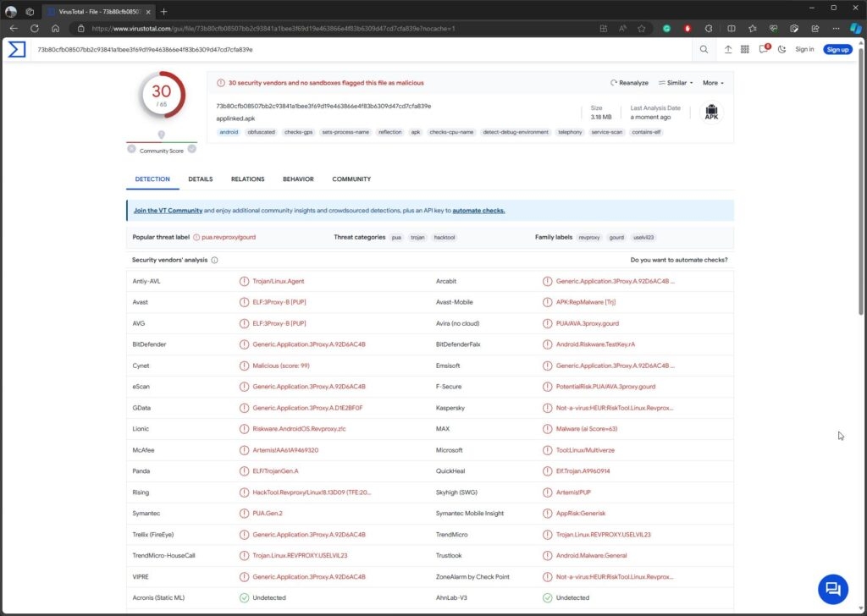The height and width of the screenshot is (616, 867).
Task: Click the Reanalyze button
Action: click(629, 83)
